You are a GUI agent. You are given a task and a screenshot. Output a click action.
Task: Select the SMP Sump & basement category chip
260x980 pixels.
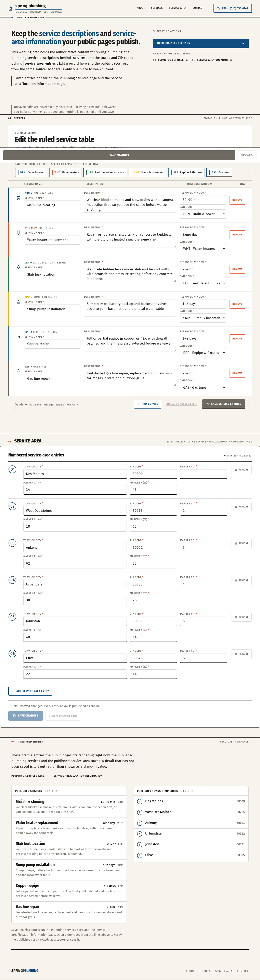click(x=148, y=172)
